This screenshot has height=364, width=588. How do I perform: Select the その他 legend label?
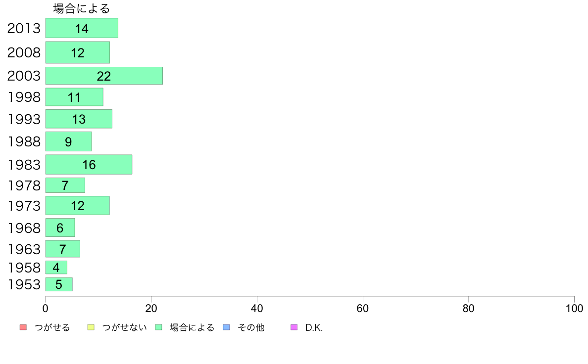tap(251, 327)
